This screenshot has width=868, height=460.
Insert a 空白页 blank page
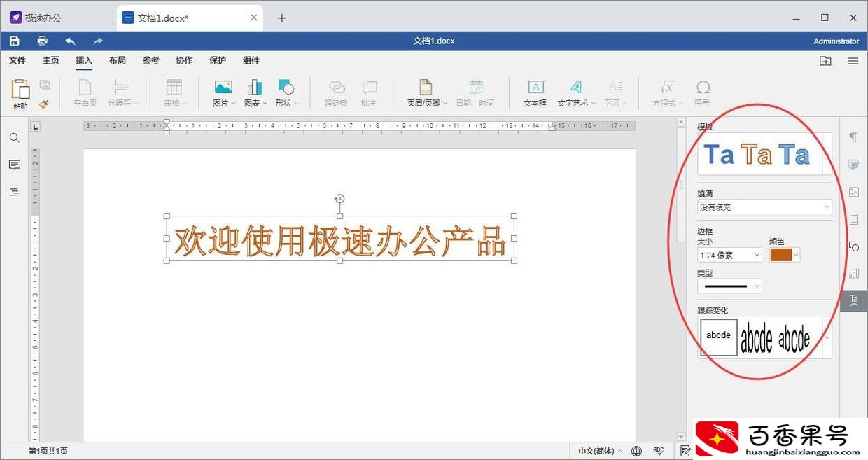tap(85, 93)
